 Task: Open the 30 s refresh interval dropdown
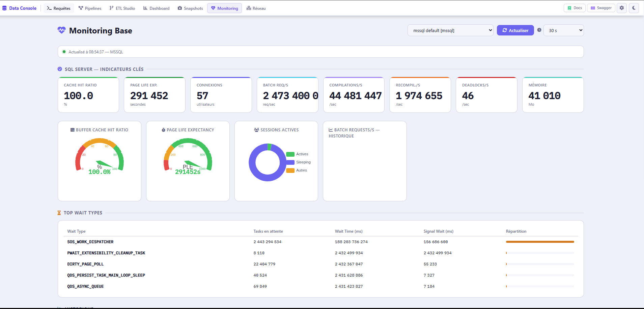pos(563,30)
